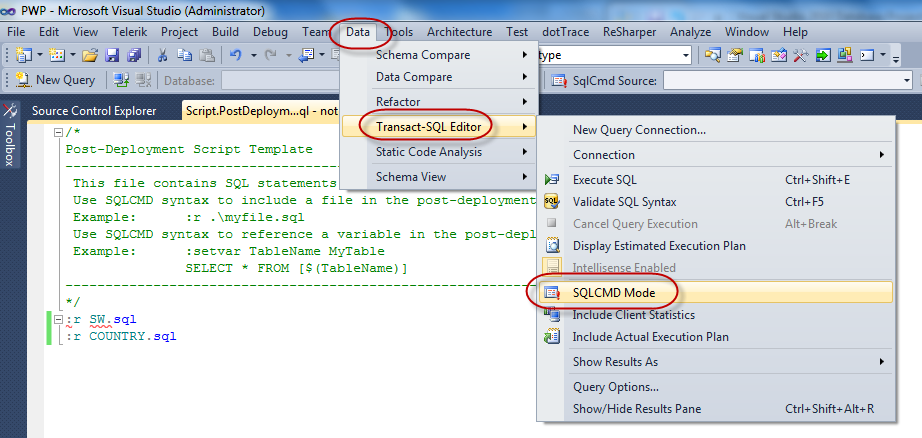The height and width of the screenshot is (438, 922).
Task: Click the Extension Manager icon
Action: pos(845,55)
